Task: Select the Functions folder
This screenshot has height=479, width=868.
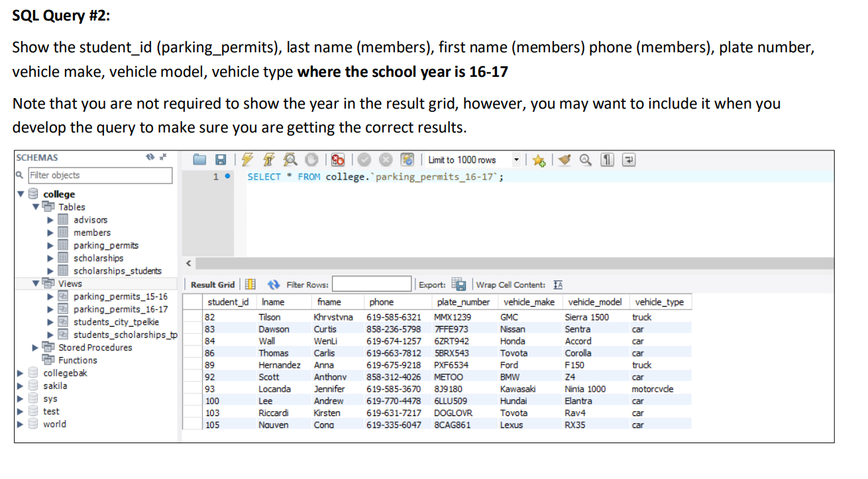Action: [78, 360]
